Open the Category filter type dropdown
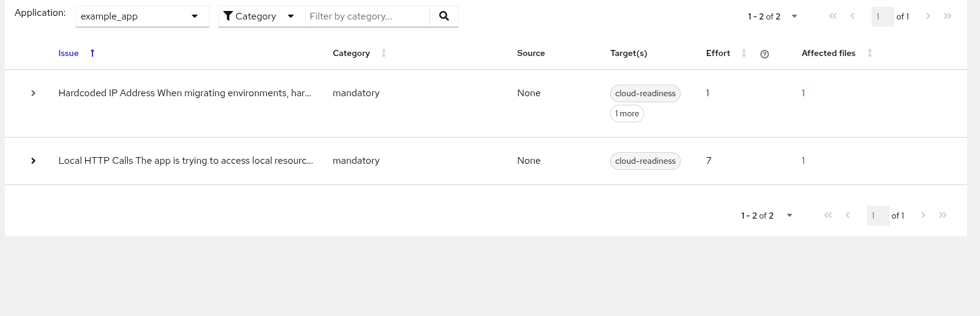 pyautogui.click(x=261, y=16)
